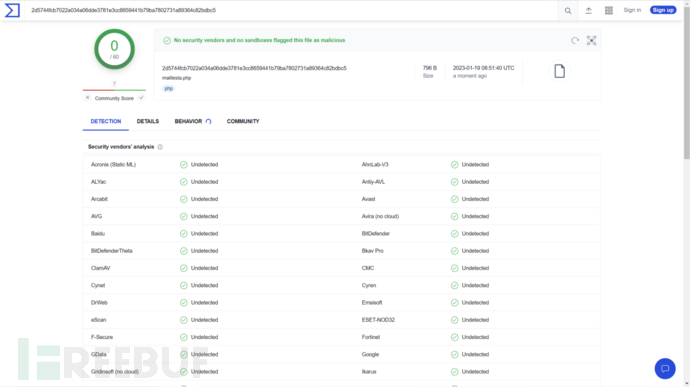Click the Bkav Pro vendor name
Screen dimensions: 690x387
pos(373,251)
